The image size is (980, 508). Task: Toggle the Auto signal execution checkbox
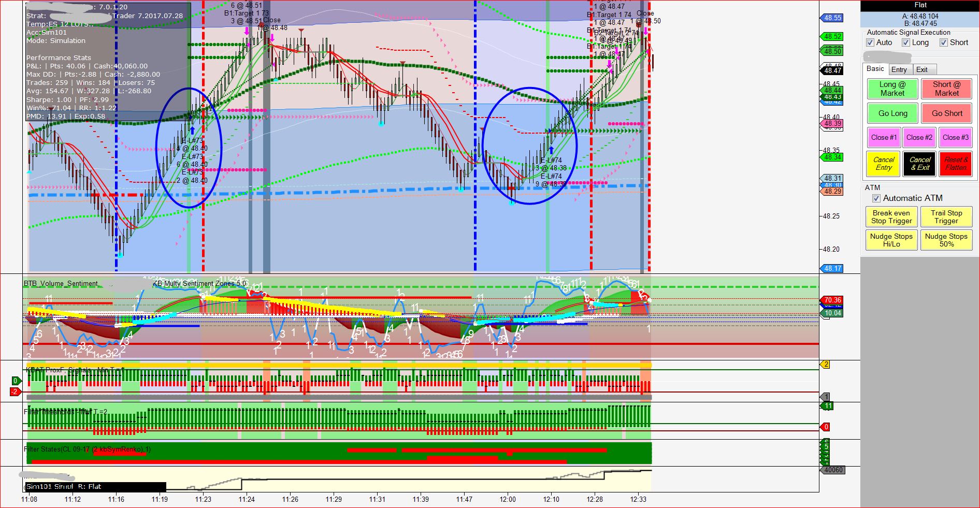(870, 42)
